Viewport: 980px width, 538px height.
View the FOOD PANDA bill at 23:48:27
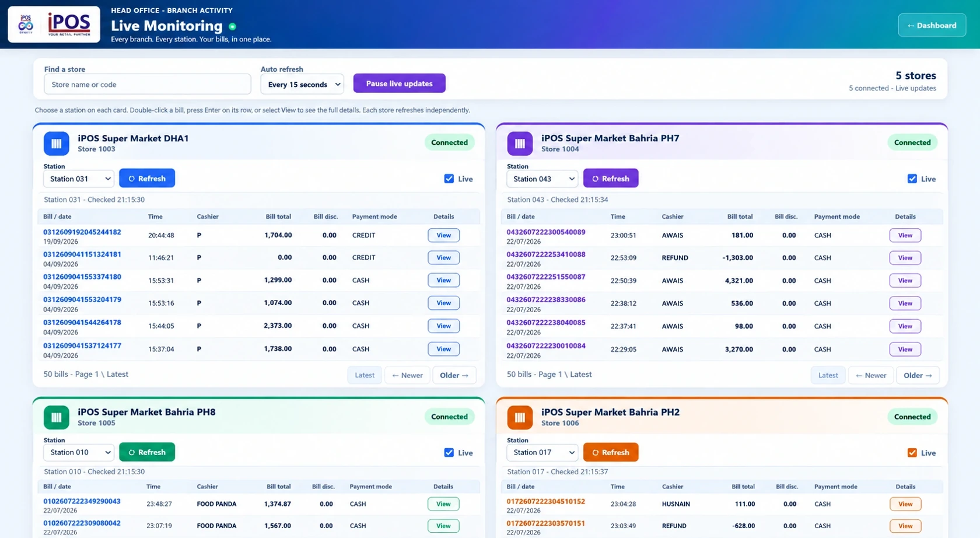coord(443,504)
